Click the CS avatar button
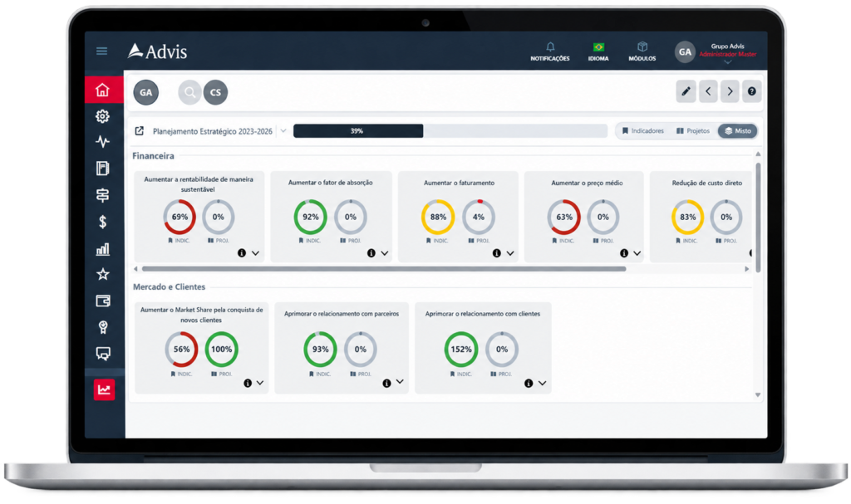The image size is (851, 504). click(x=215, y=92)
